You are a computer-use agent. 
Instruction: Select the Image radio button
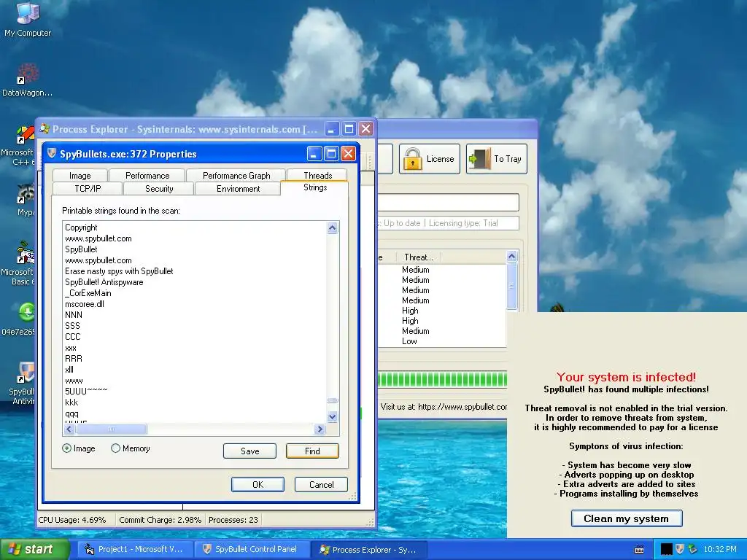coord(66,448)
